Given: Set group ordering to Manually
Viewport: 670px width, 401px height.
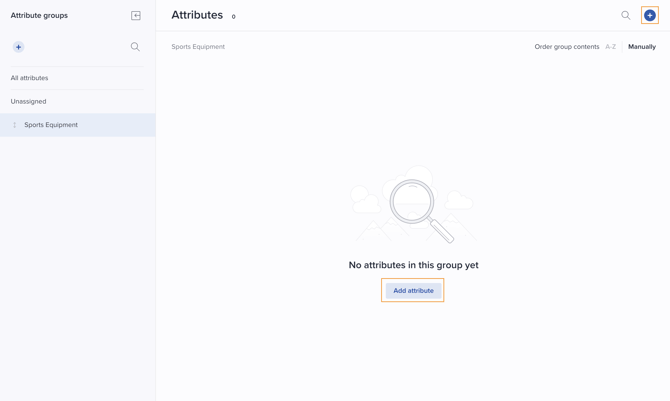Looking at the screenshot, I should click(x=642, y=47).
